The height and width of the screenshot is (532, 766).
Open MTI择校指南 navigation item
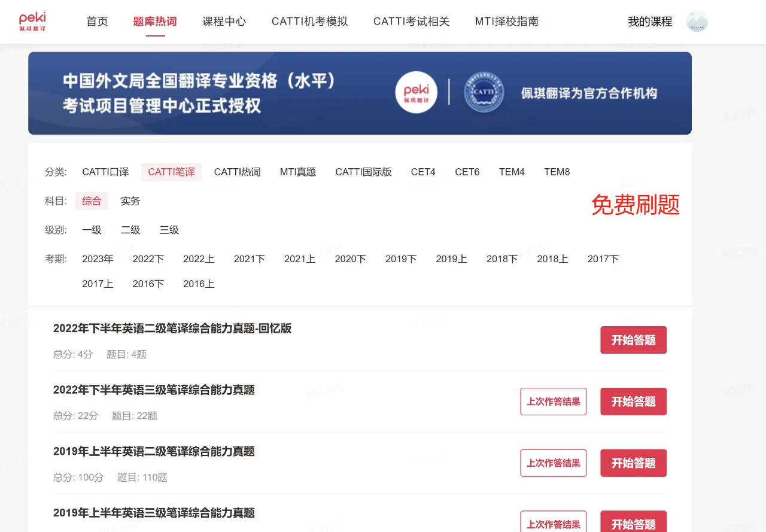(x=507, y=22)
